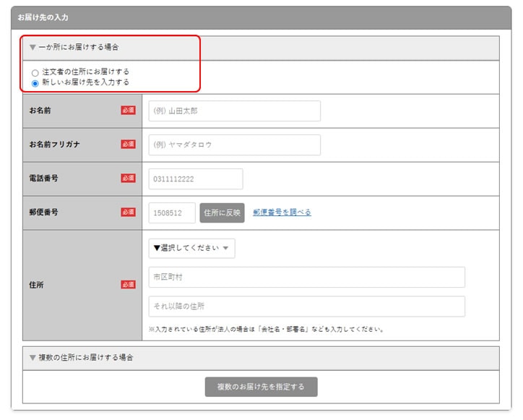
Task: Click the 必須 badge beside お名前フリガナ
Action: tap(128, 145)
